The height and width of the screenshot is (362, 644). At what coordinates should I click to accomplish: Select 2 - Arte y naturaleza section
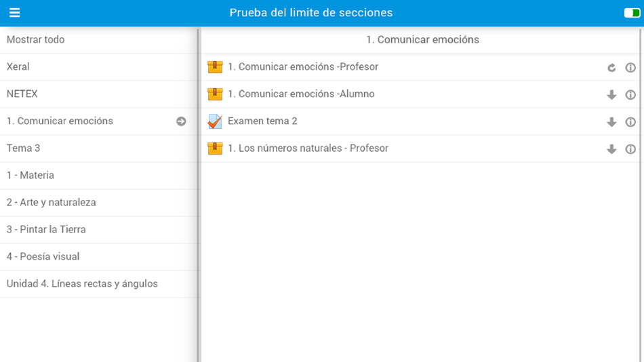pos(98,203)
